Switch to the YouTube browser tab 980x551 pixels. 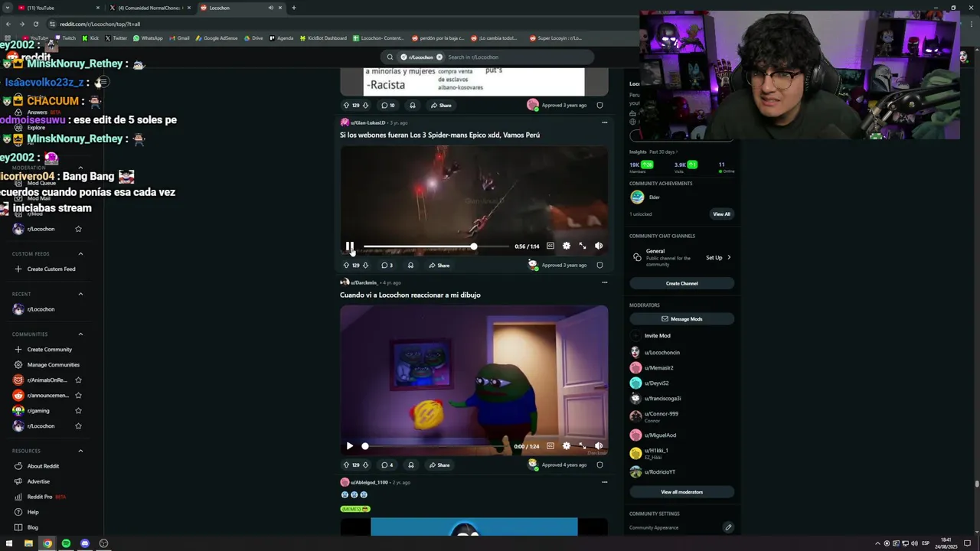click(x=57, y=8)
